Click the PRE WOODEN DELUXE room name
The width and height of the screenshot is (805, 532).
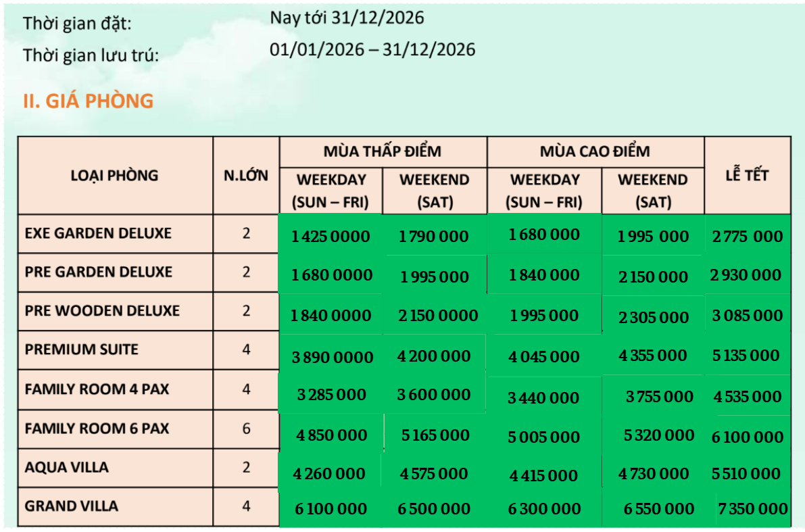click(x=102, y=311)
